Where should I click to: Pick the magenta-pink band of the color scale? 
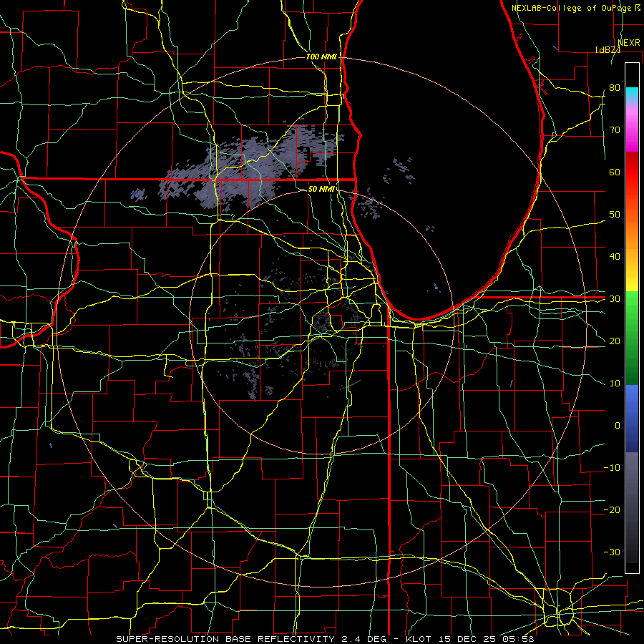point(632,128)
